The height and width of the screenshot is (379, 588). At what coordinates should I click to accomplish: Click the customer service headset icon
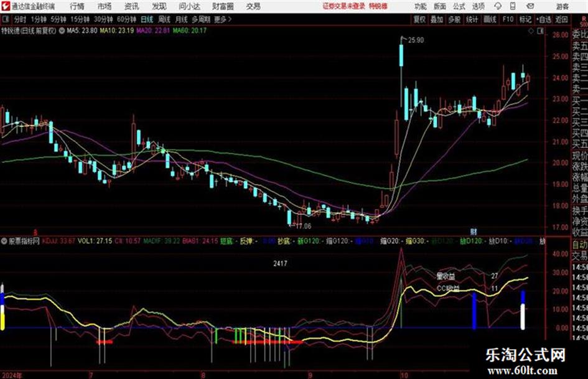(x=498, y=6)
